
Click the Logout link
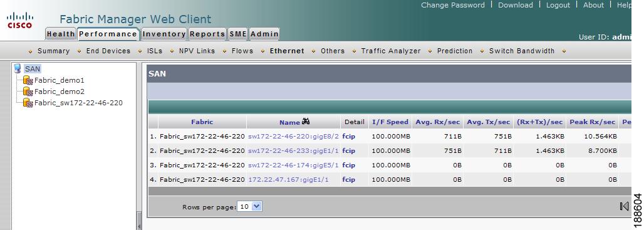click(558, 5)
